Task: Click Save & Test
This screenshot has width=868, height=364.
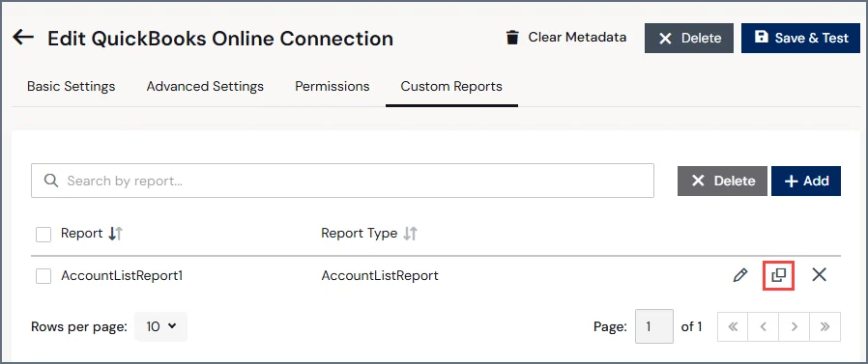Action: pos(800,39)
